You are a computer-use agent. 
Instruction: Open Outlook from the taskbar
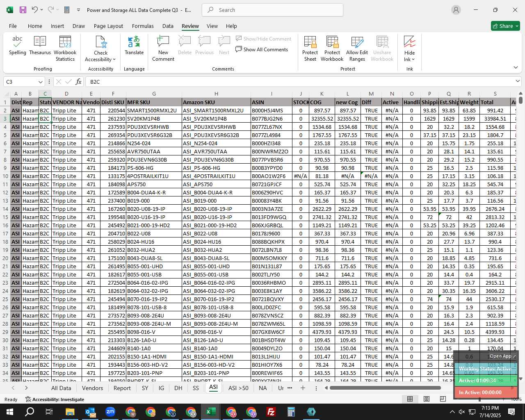click(x=90, y=412)
